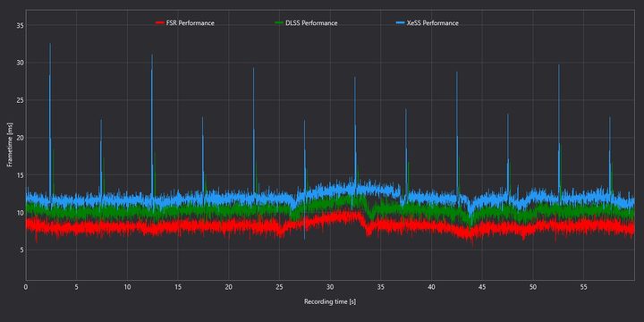This screenshot has height=322, width=644.
Task: Click the 35 value on the frametime axis
Action: click(20, 25)
